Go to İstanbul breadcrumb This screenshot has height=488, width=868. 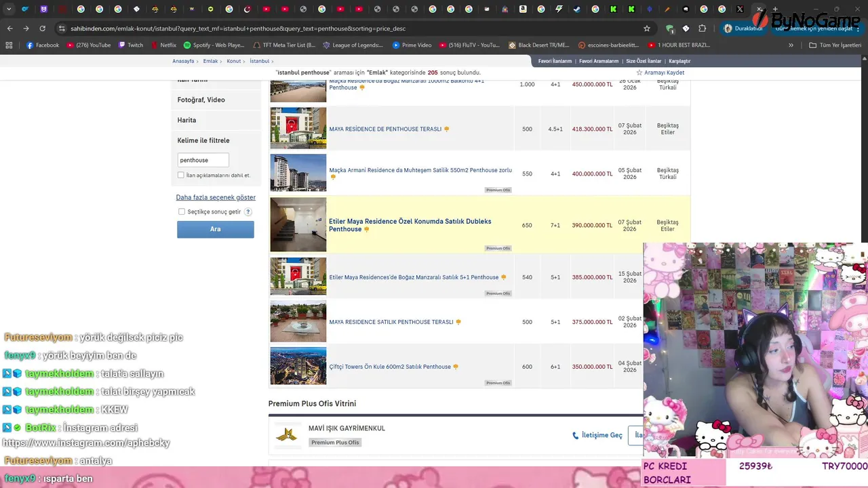coord(259,61)
